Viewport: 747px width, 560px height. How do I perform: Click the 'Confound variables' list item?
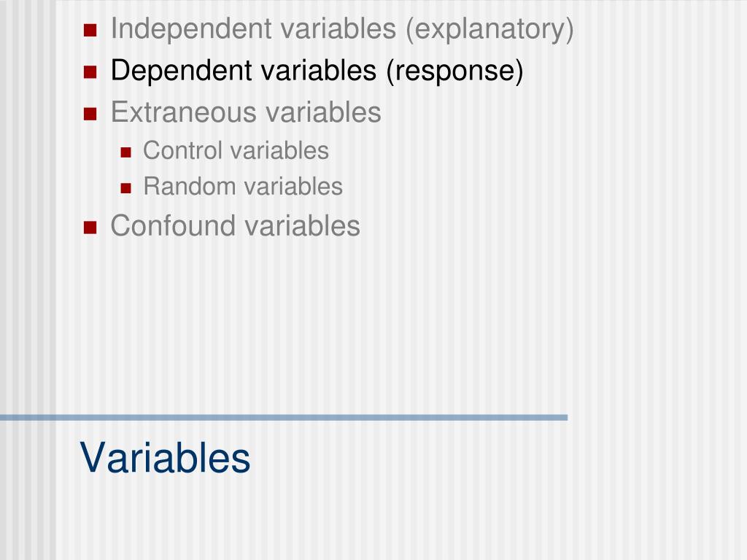(236, 226)
